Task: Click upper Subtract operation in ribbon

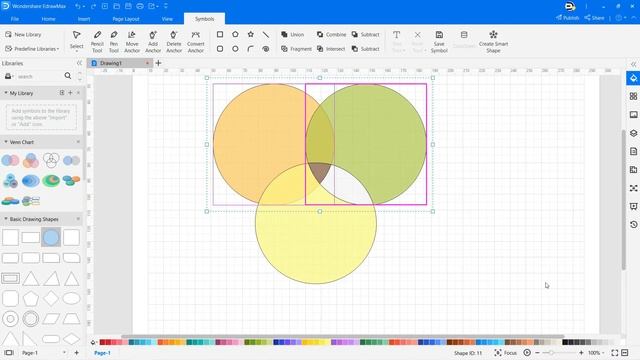Action: click(366, 35)
